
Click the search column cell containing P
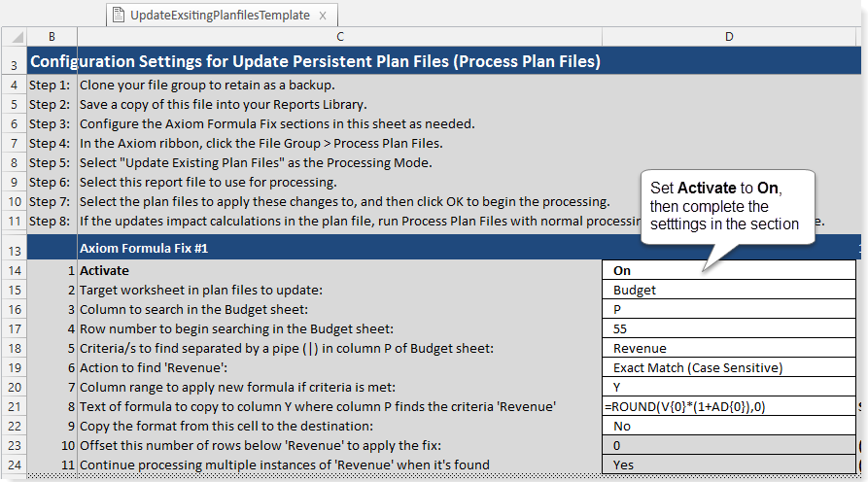pos(729,309)
